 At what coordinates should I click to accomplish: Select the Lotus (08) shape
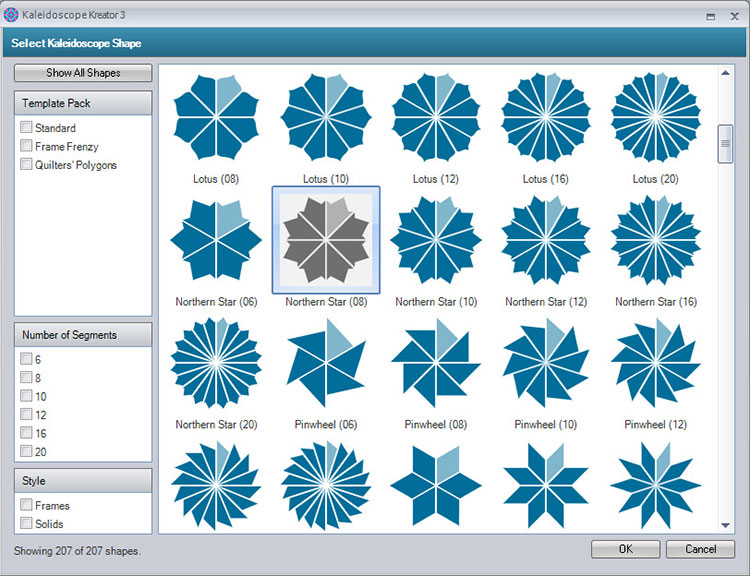[x=216, y=118]
